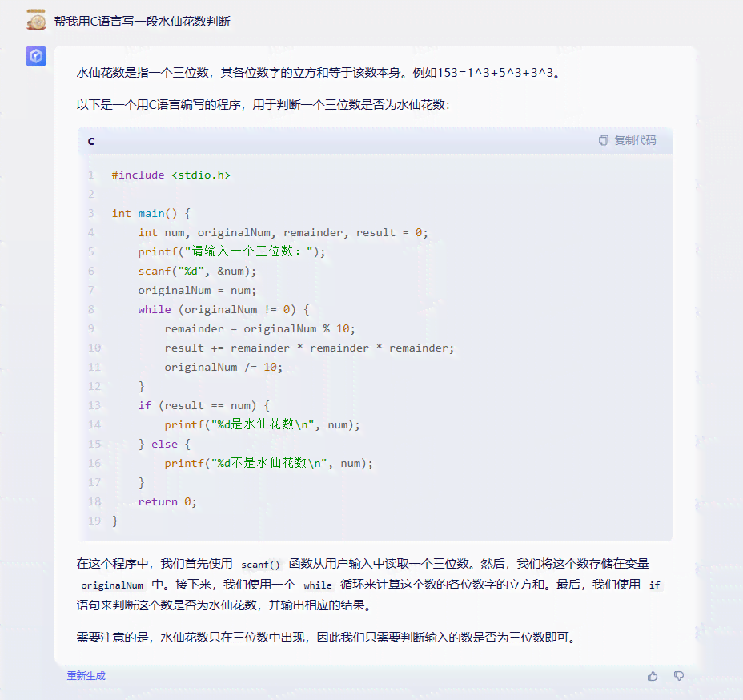Click the user question 帮我用C语言写一段水仙花数判断

(143, 22)
